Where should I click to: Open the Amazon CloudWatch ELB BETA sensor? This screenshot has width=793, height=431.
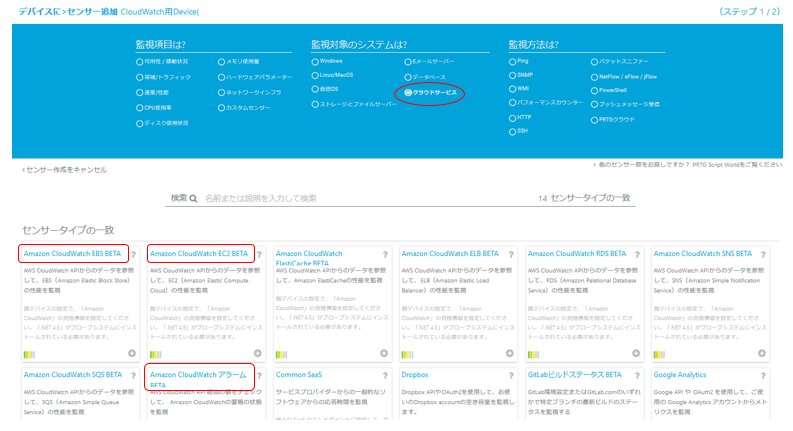[450, 253]
